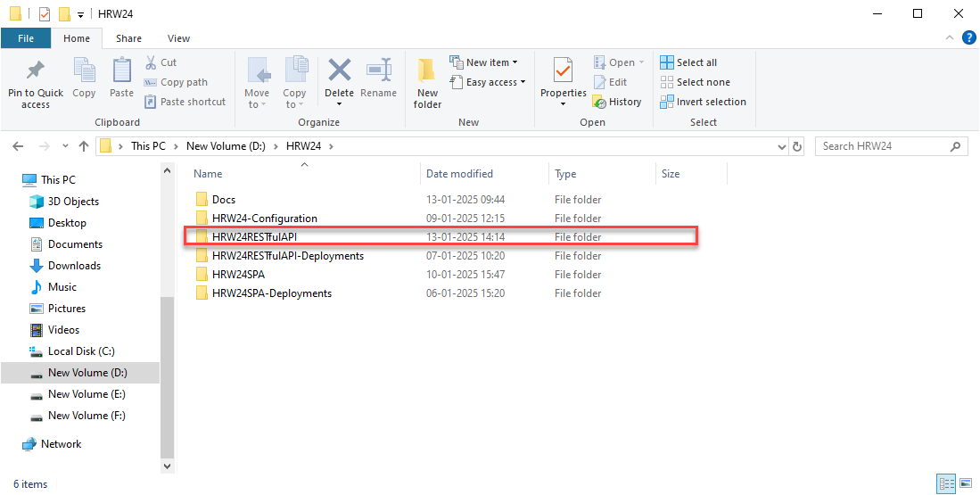Switch to large icons view toggle
The height and width of the screenshot is (495, 980).
point(966,483)
